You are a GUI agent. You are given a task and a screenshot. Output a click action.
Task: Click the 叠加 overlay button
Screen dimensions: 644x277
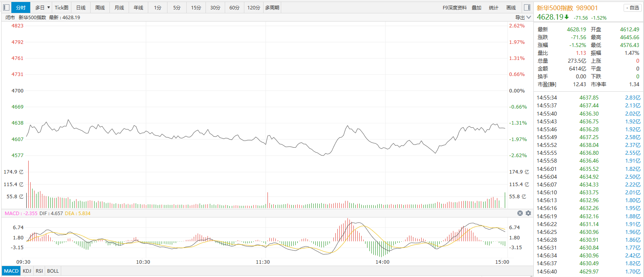pos(477,7)
